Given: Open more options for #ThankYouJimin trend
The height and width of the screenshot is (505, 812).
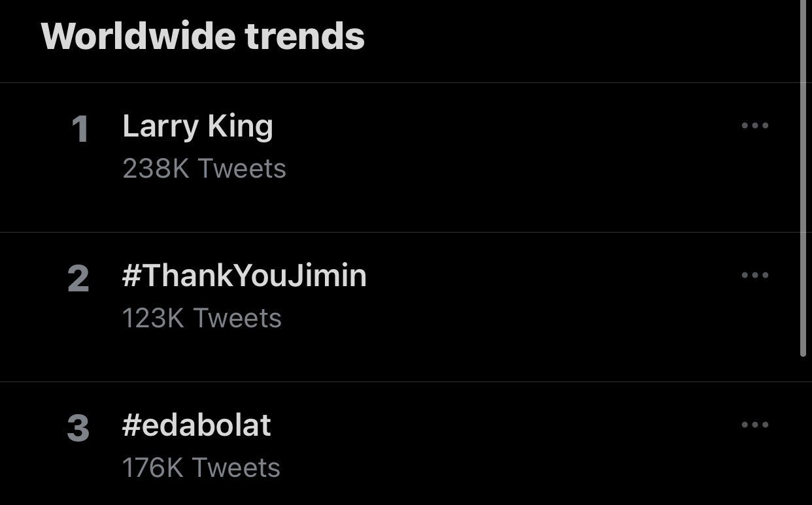Looking at the screenshot, I should click(755, 275).
